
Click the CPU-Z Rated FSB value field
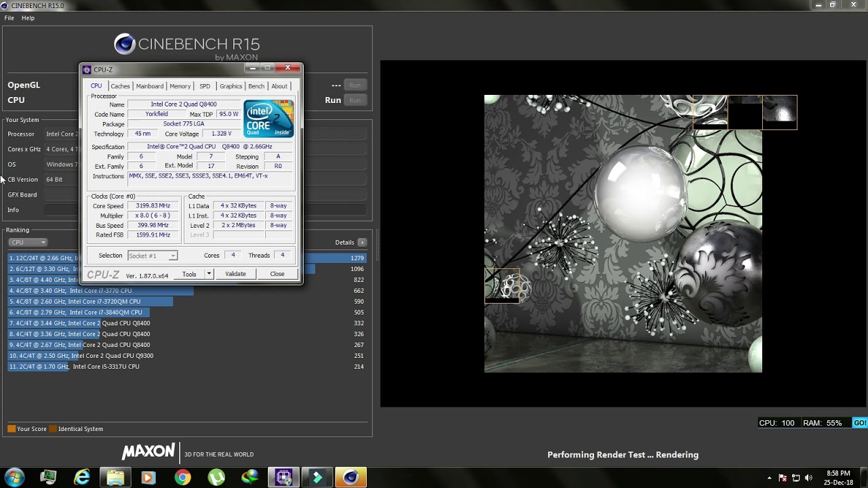[x=153, y=235]
